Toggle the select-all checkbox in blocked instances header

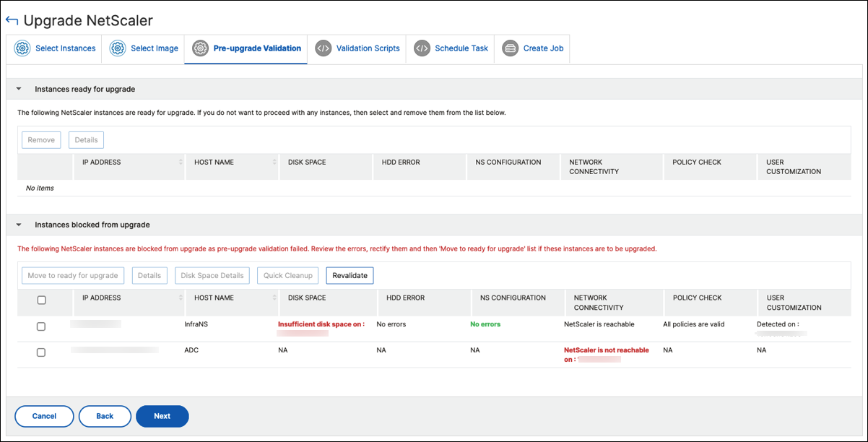pyautogui.click(x=41, y=300)
